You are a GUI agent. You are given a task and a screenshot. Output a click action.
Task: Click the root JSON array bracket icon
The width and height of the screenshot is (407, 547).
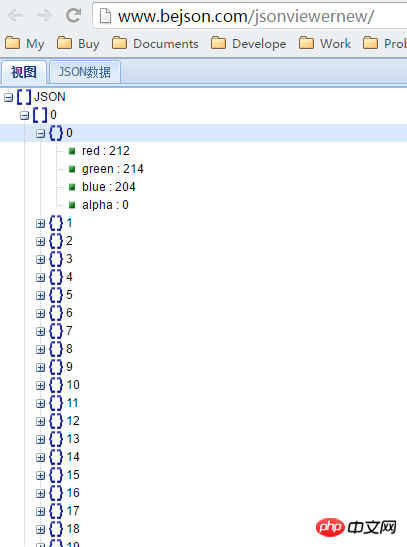click(x=24, y=97)
